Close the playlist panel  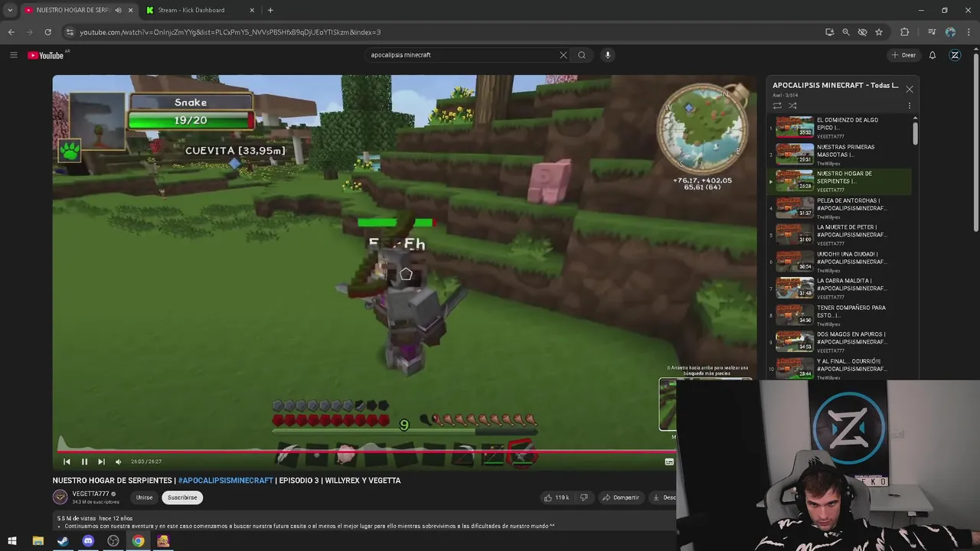pyautogui.click(x=910, y=89)
